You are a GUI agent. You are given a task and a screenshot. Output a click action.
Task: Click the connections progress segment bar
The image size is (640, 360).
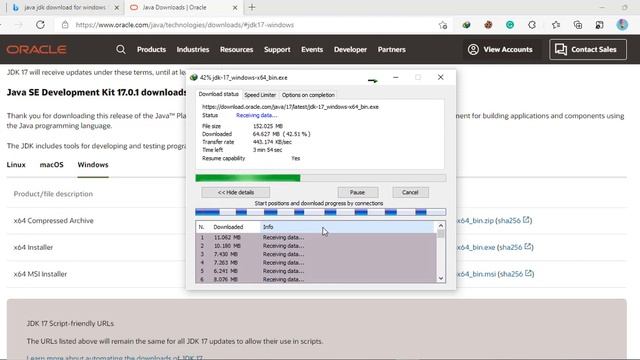click(320, 212)
